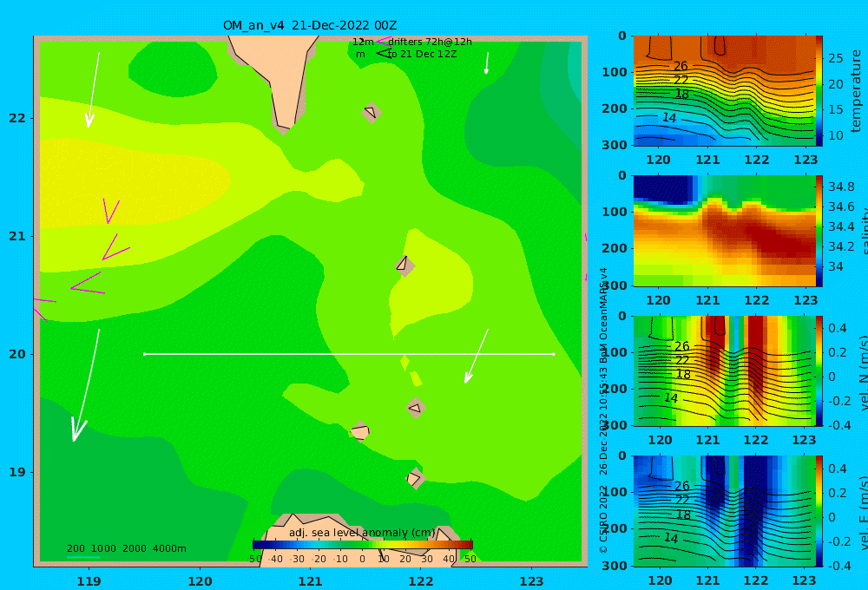Select the 'drifters 72h@12h' legend text
This screenshot has height=590, width=868.
click(430, 42)
